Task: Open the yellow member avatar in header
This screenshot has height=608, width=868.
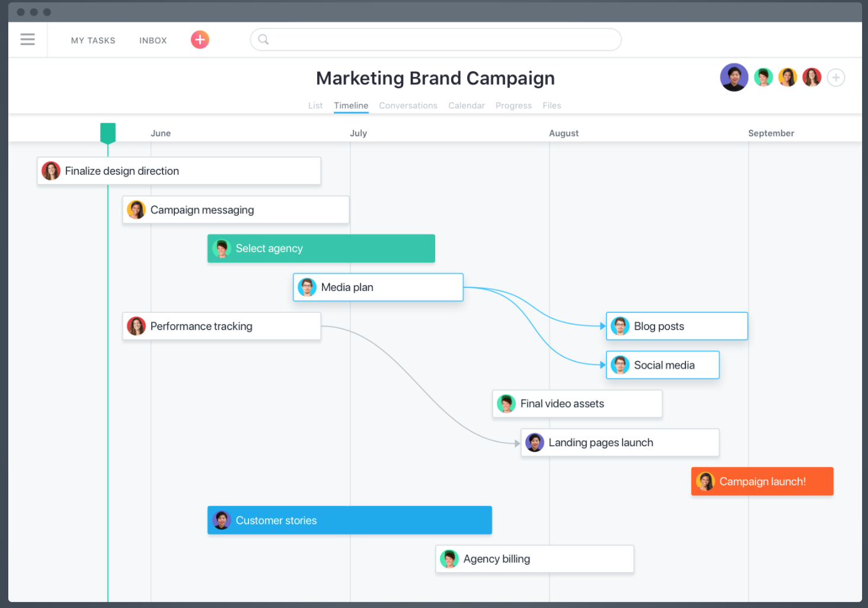Action: point(788,78)
